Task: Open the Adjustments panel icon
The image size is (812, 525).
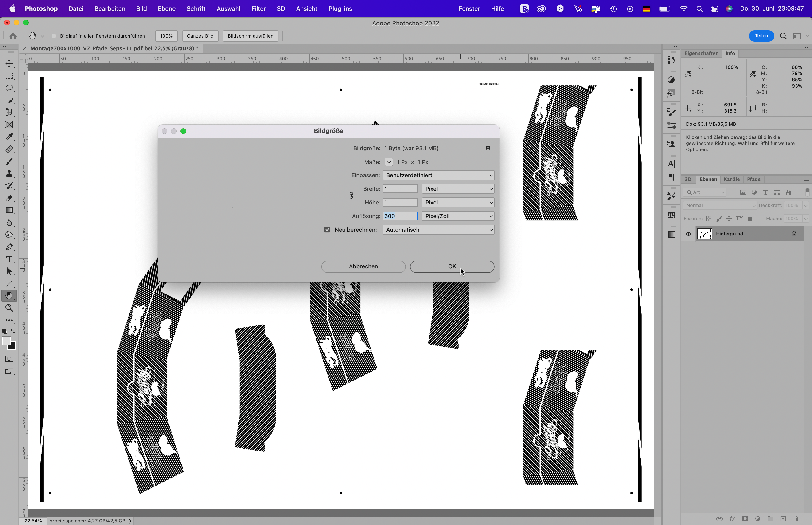Action: point(671,80)
